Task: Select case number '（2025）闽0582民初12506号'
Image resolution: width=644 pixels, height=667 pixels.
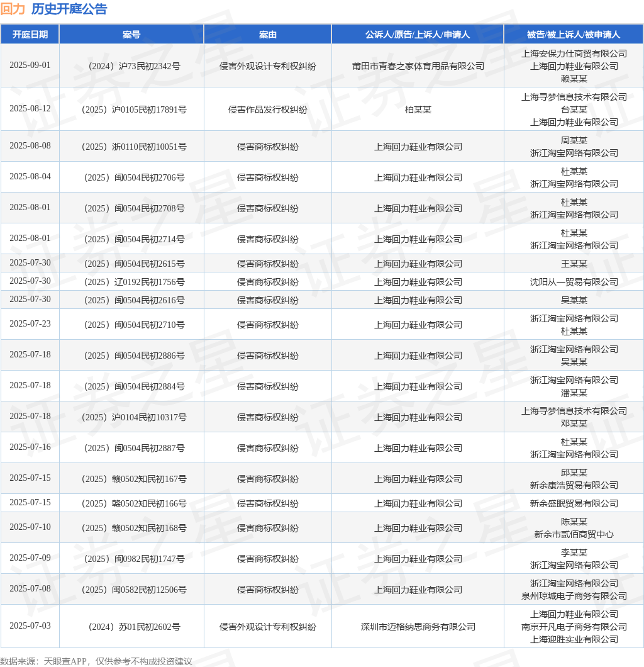Action: pos(134,590)
